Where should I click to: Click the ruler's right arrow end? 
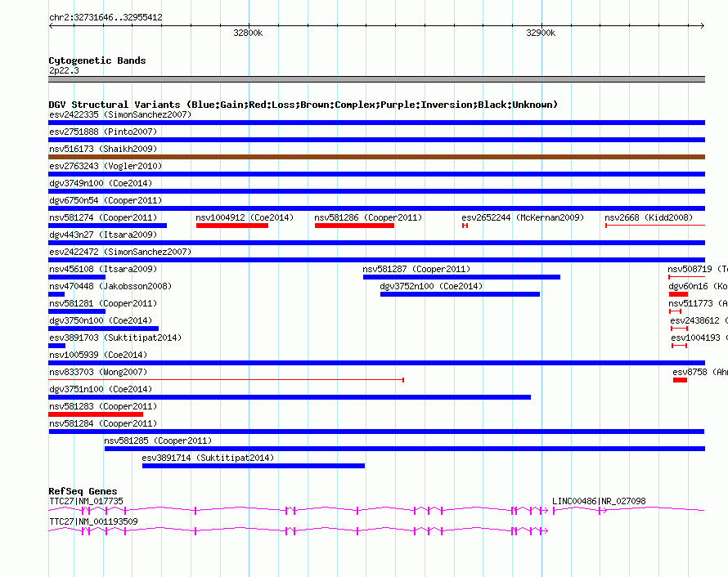coord(703,26)
